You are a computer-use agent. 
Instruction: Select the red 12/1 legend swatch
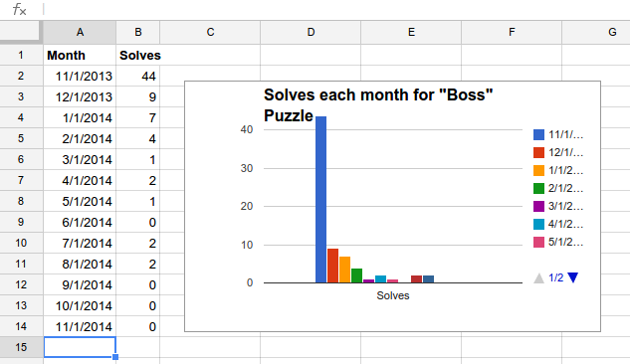[538, 152]
